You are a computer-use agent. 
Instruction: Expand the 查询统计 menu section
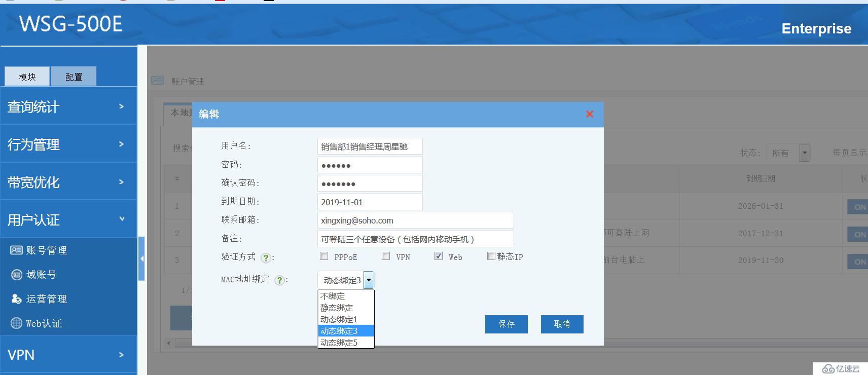tap(68, 106)
